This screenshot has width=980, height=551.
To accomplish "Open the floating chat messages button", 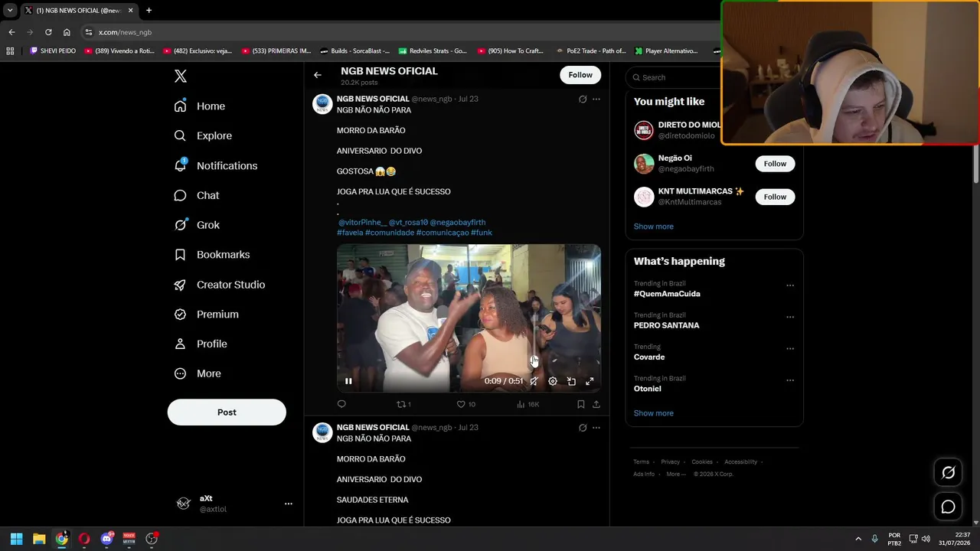I will click(948, 507).
